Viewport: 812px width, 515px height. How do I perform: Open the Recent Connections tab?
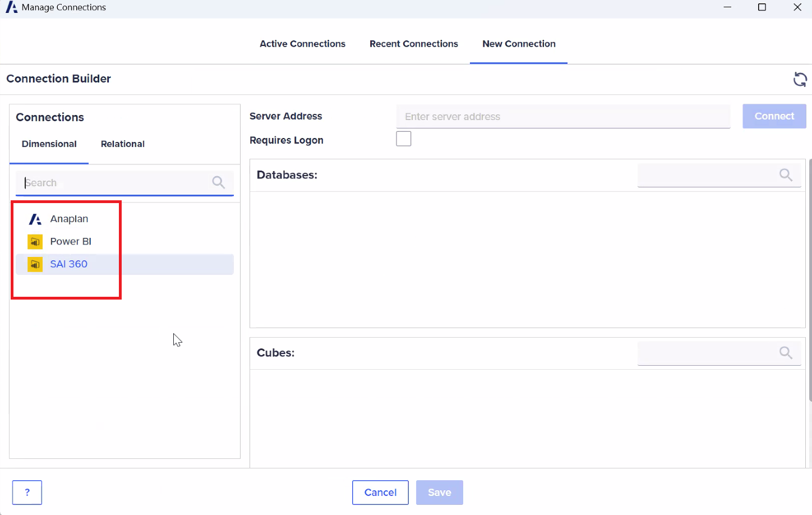[x=413, y=44]
